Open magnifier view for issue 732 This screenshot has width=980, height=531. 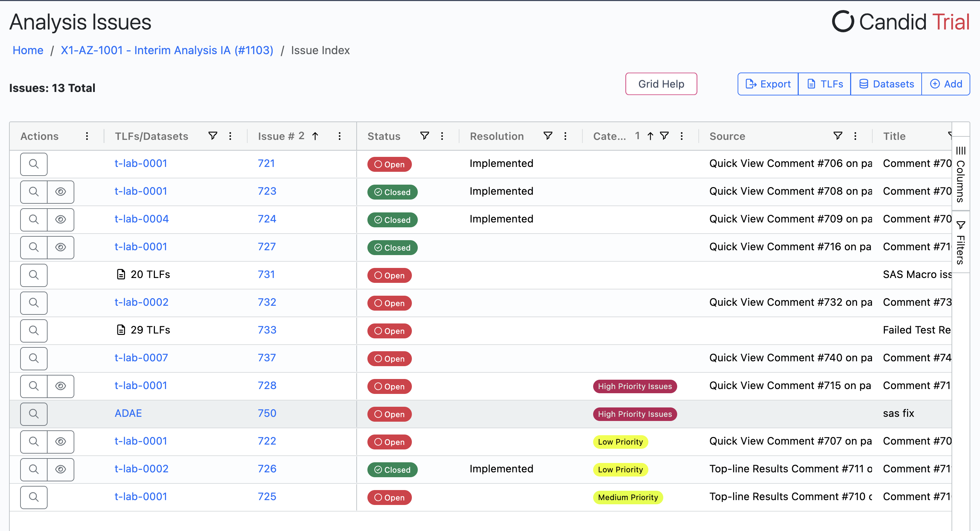pyautogui.click(x=33, y=303)
